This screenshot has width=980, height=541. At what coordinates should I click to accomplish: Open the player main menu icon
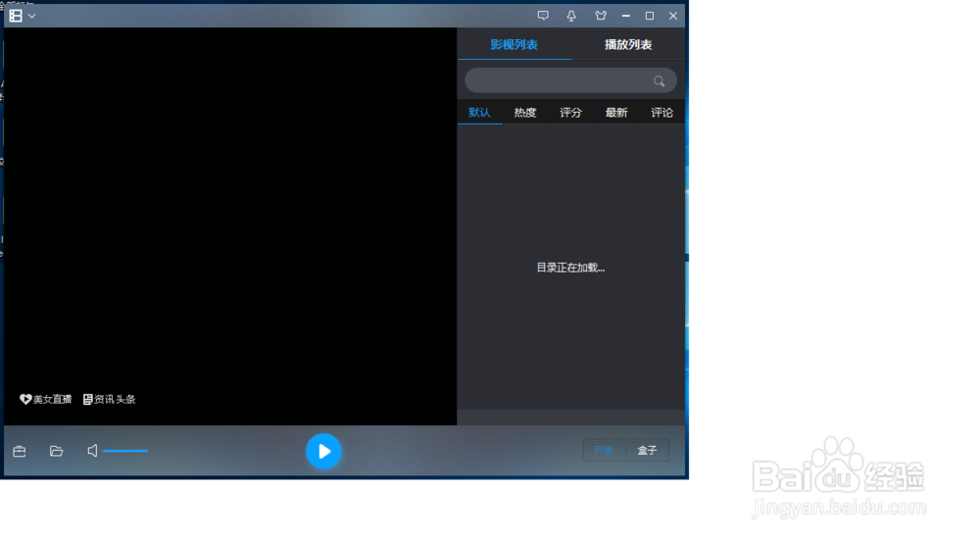point(16,16)
